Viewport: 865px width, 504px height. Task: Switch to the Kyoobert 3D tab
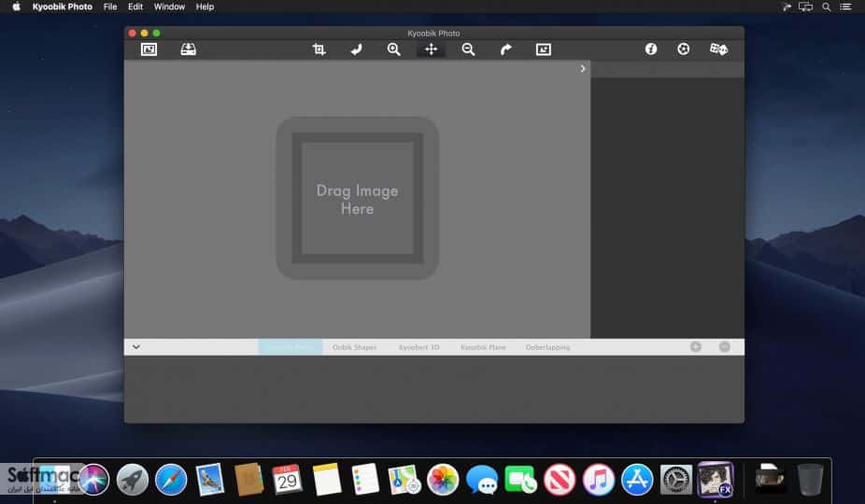tap(419, 347)
